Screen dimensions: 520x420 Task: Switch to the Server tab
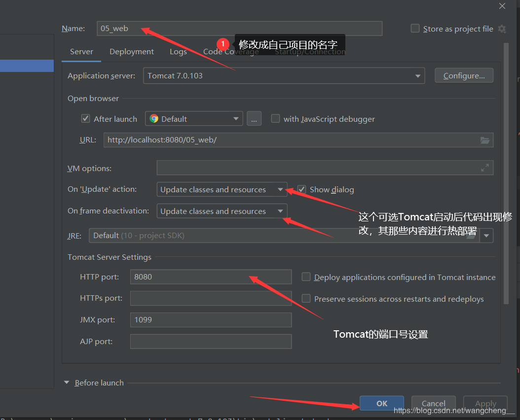coord(81,52)
